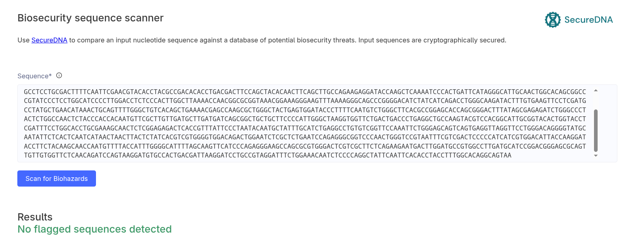Screen dimensions: 644x252
Task: Open the SecureDNA hyperlink in description
Action: point(49,40)
